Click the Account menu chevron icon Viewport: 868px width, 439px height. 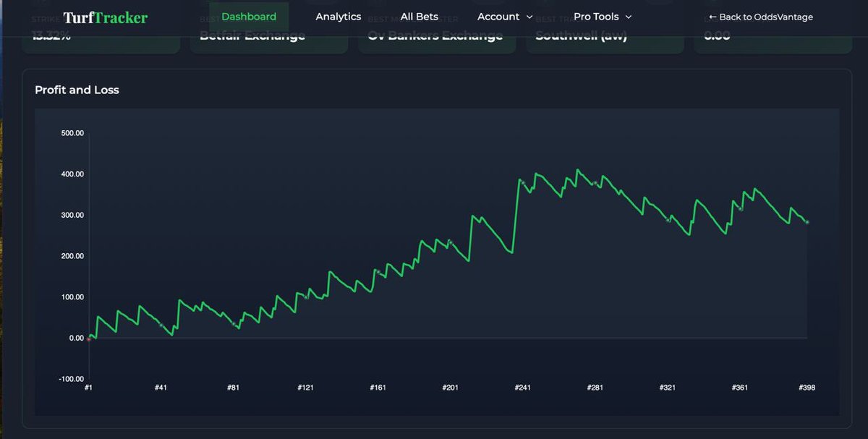click(529, 17)
